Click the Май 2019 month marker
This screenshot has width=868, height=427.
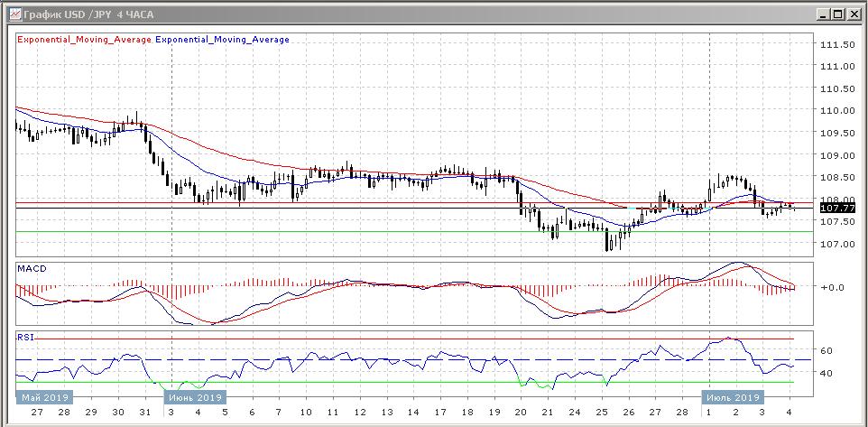coord(44,397)
